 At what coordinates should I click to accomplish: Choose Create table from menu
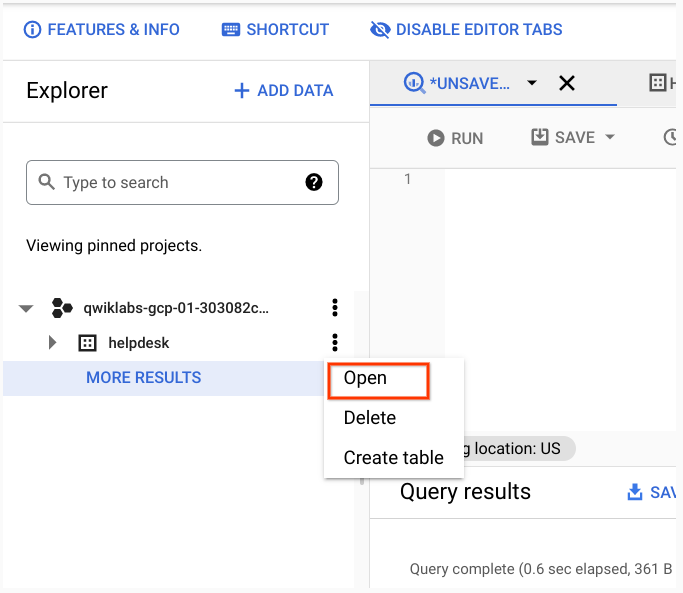pyautogui.click(x=393, y=457)
